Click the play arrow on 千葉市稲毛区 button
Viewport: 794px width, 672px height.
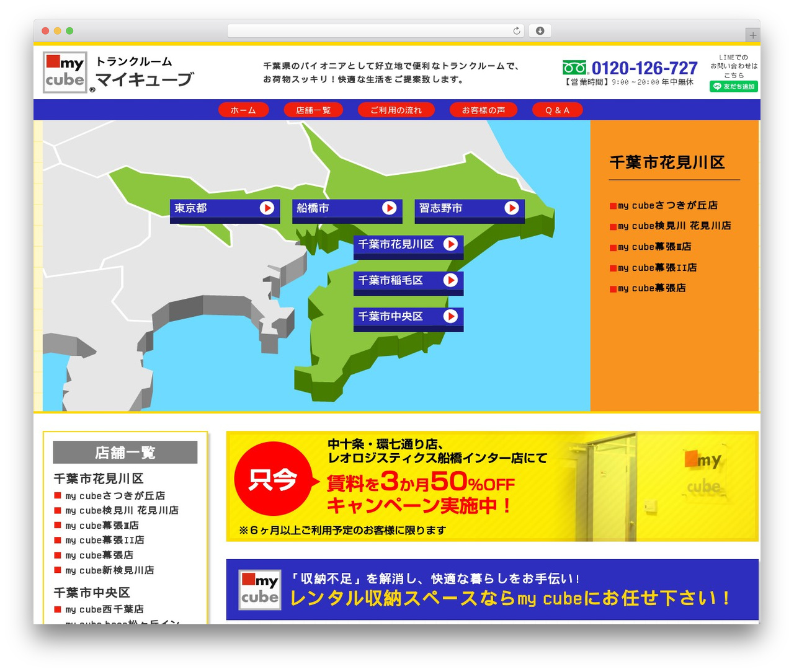pos(450,280)
